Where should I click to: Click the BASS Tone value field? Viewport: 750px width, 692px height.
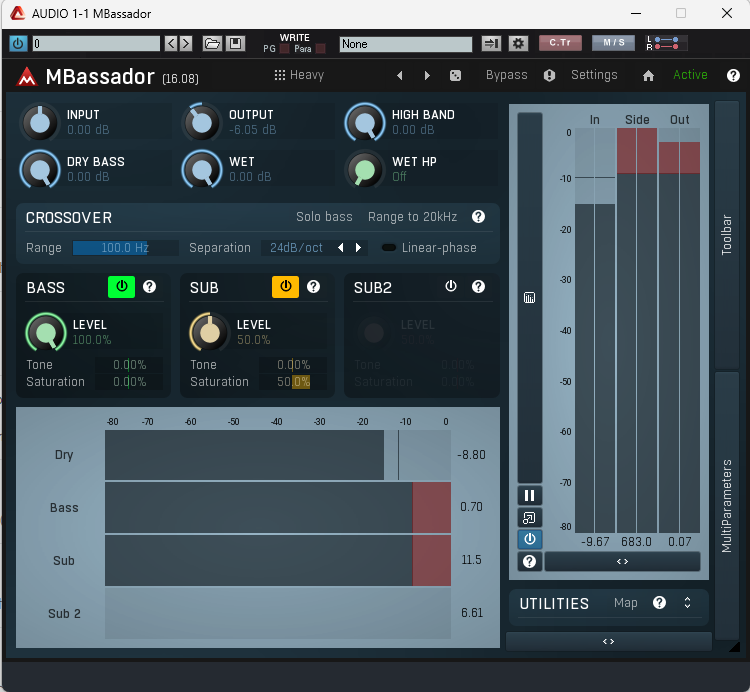pos(129,365)
